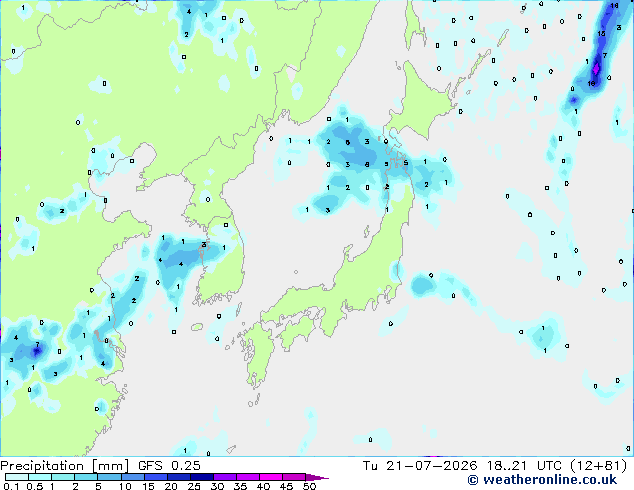Pick the 25–30 mm dark navy legend swatch
The width and height of the screenshot is (634, 490).
tap(202, 477)
